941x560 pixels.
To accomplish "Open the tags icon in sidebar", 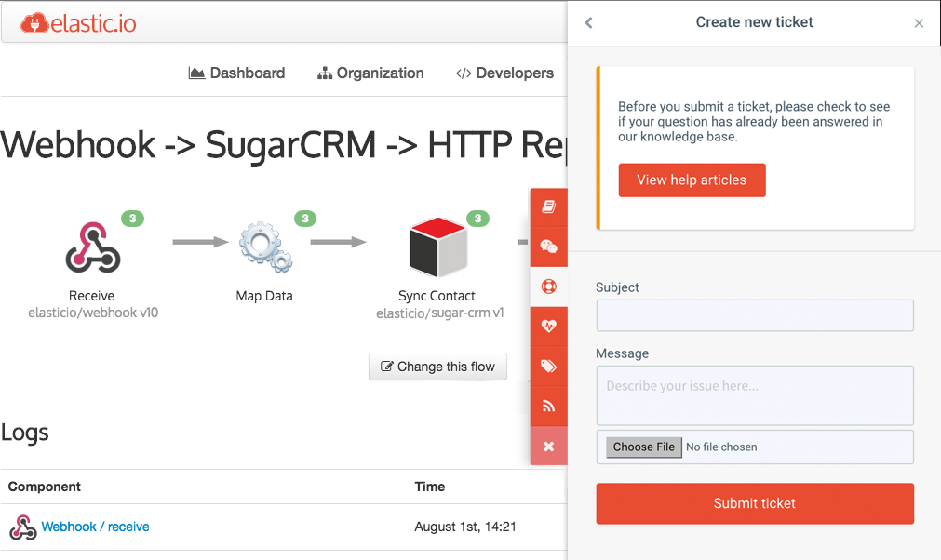I will tap(548, 367).
